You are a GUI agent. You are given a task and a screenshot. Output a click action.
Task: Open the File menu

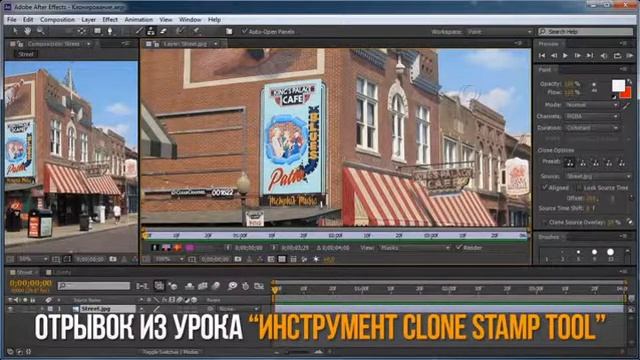pos(12,20)
